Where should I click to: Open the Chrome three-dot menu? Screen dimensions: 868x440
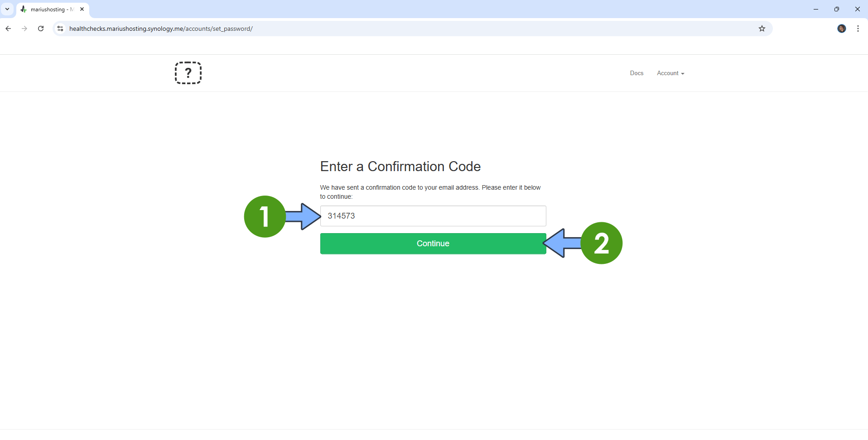coord(858,29)
